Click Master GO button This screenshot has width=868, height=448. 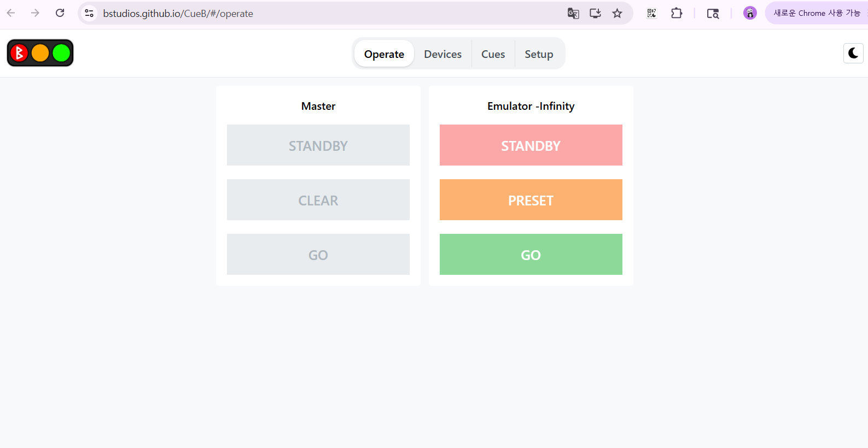pos(318,255)
